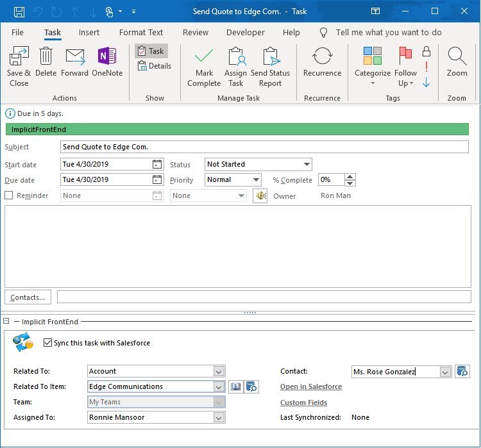
Task: Click the Open in Salesforce link
Action: tap(311, 386)
